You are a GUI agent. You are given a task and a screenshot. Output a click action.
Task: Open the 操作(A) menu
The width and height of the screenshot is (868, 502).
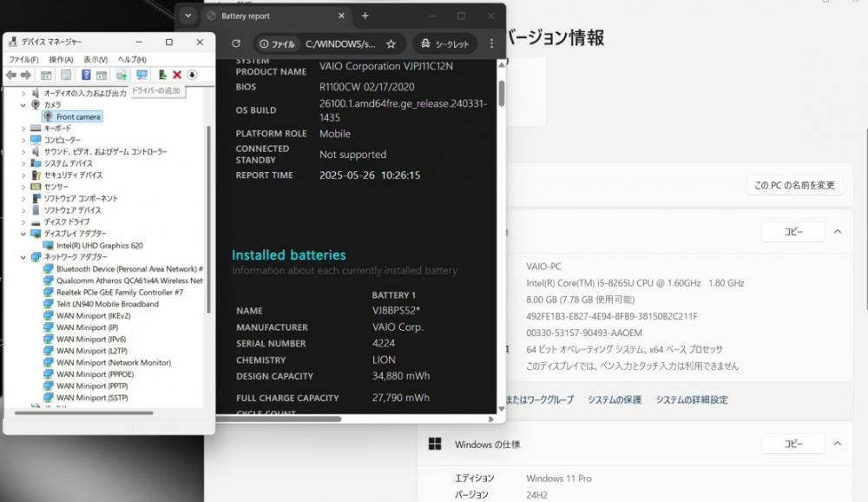click(61, 59)
